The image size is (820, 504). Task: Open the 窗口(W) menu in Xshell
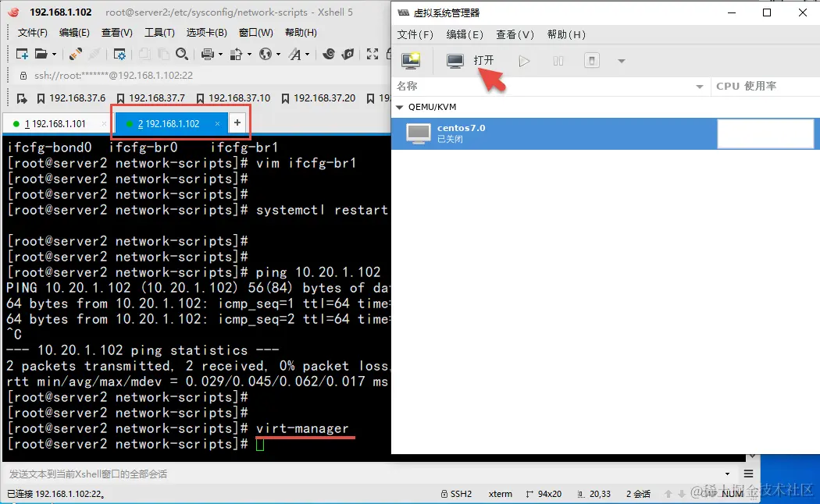point(255,33)
